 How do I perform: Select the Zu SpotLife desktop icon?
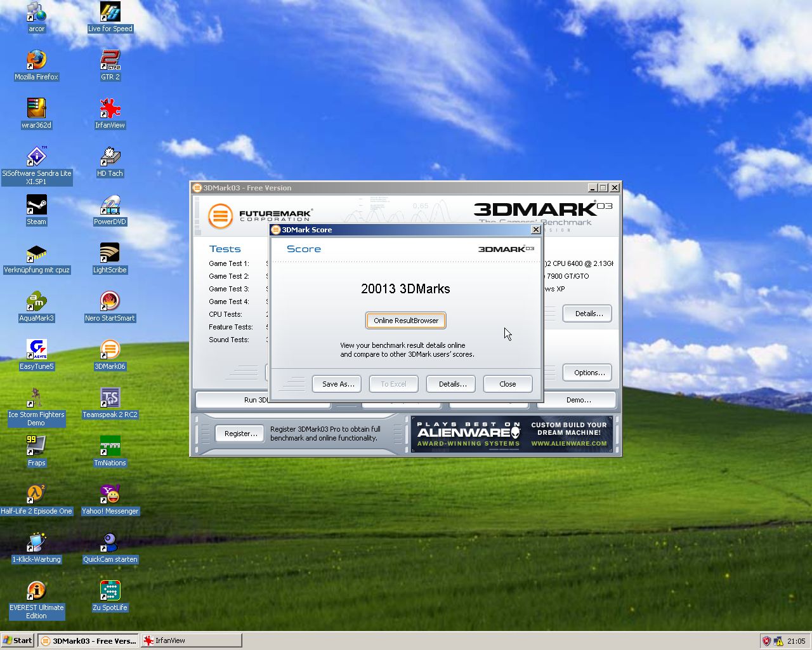coord(110,596)
